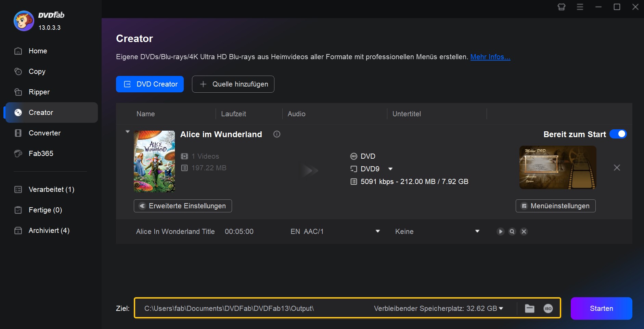644x329 pixels.
Task: Click Quelle hinzufügen to add source
Action: (233, 84)
